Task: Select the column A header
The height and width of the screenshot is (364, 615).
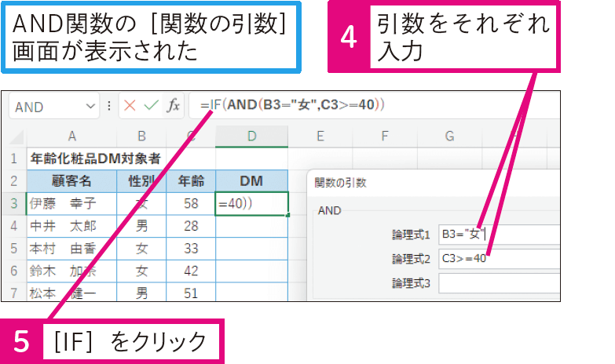Action: (71, 136)
